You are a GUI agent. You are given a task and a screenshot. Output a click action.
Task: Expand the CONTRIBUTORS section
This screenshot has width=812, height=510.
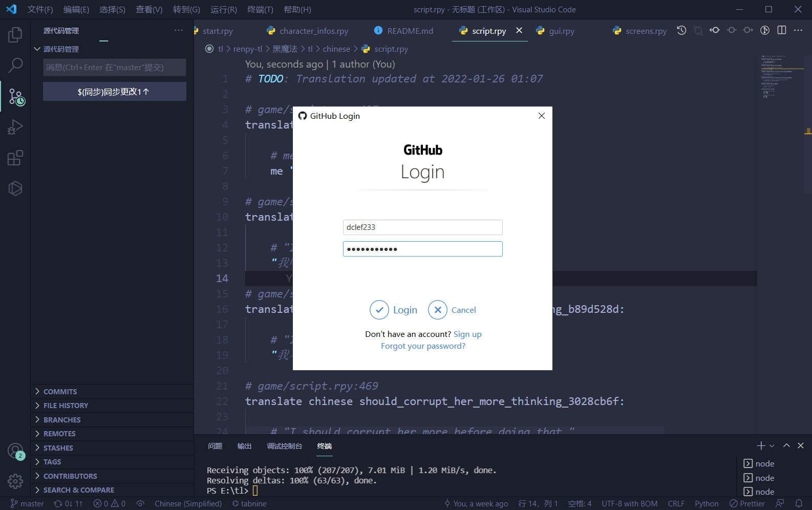point(112,476)
